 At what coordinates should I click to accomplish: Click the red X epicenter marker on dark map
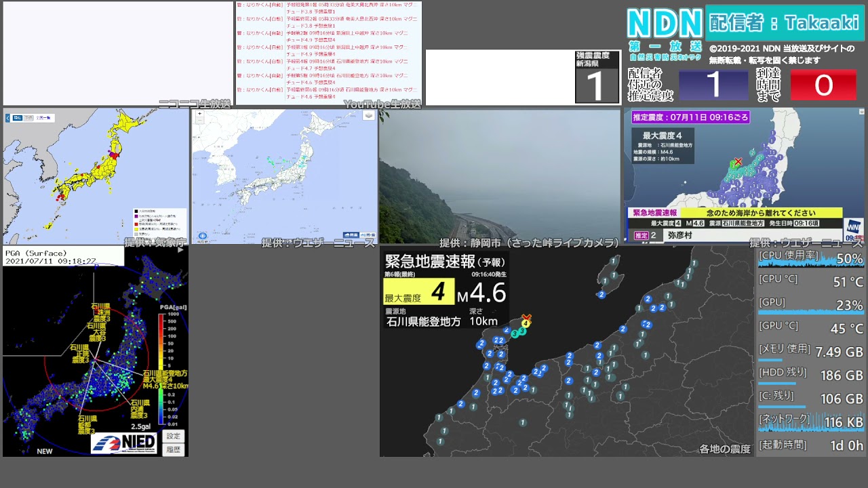[x=526, y=317]
